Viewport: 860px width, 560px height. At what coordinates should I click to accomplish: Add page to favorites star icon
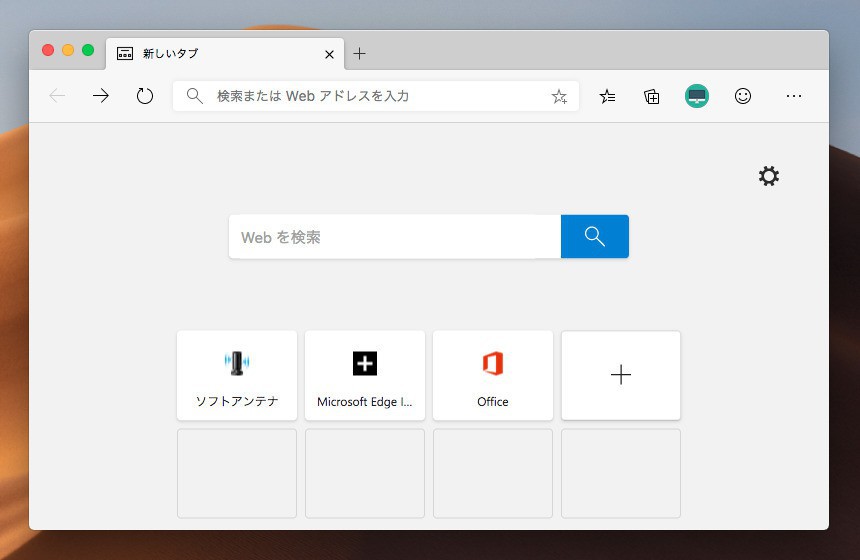pyautogui.click(x=559, y=97)
